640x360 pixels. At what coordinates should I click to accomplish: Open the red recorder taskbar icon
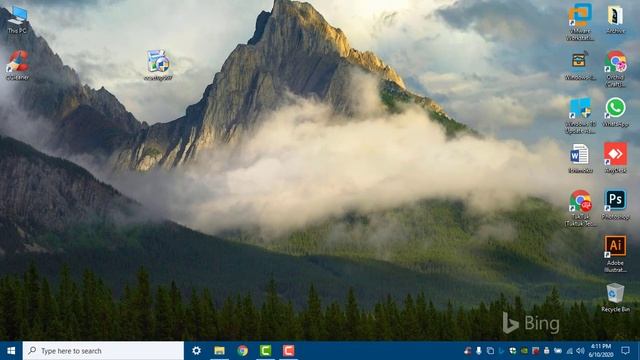288,351
